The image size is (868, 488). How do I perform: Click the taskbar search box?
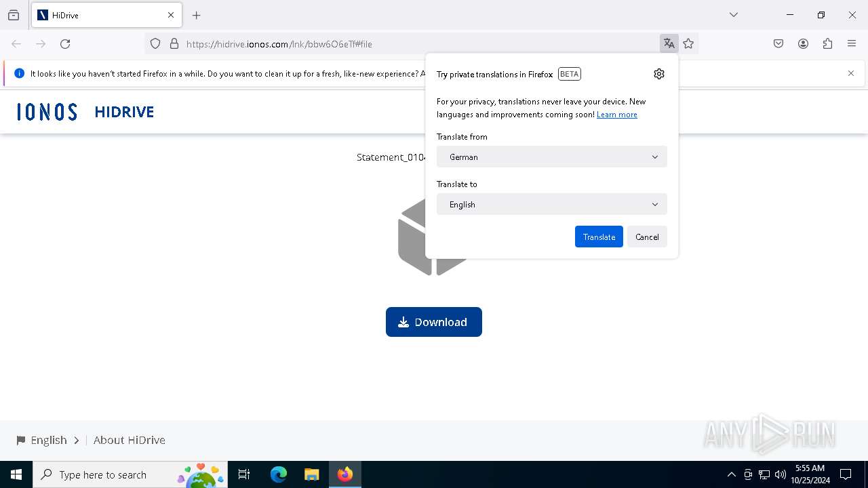click(x=130, y=474)
